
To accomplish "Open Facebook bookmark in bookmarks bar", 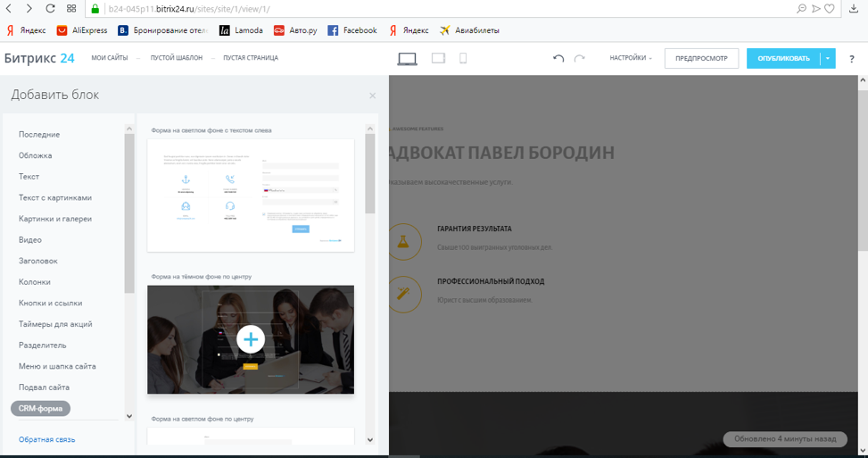I will (x=352, y=29).
